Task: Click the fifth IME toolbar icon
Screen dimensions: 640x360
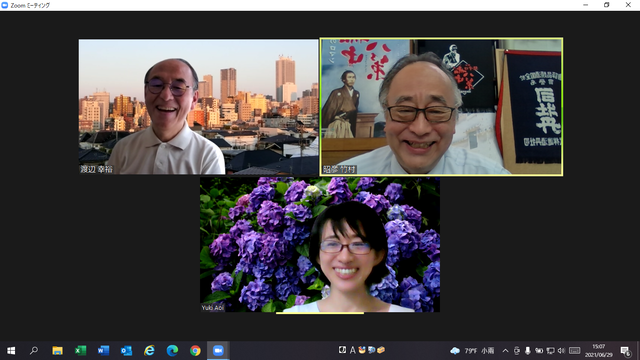Action: click(x=381, y=350)
